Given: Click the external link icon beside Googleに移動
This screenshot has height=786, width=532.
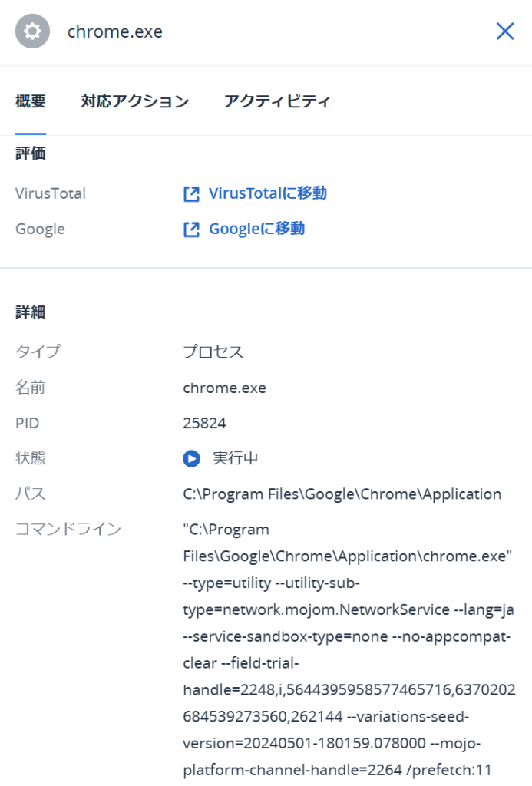Looking at the screenshot, I should [x=192, y=230].
